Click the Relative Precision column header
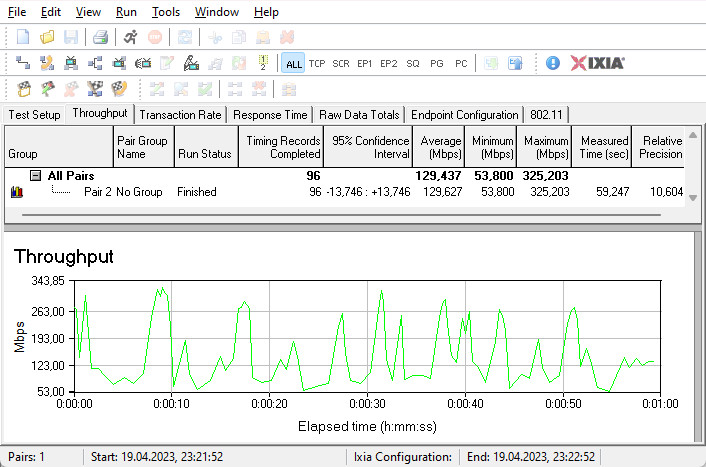 pyautogui.click(x=658, y=147)
